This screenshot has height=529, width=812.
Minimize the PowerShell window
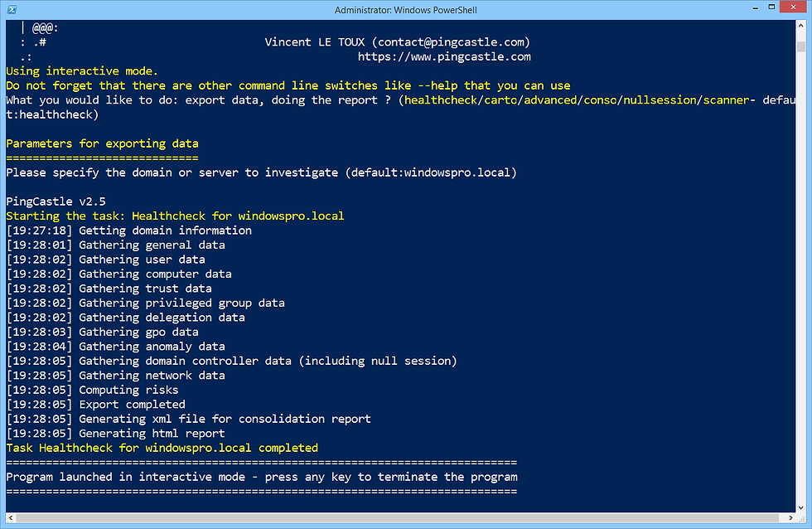755,7
